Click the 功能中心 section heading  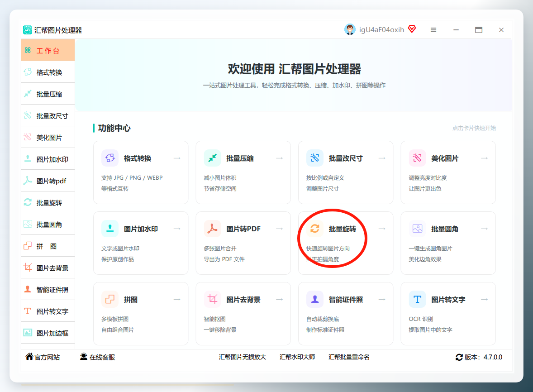114,128
